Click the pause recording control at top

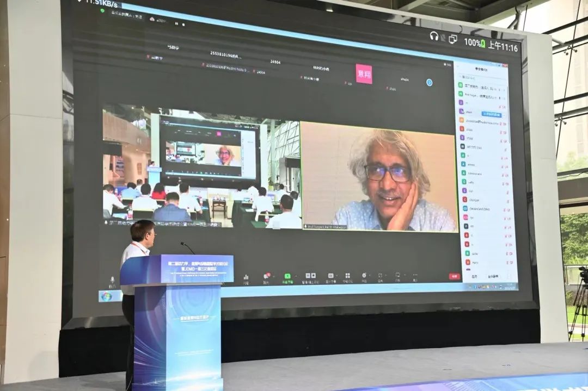coord(176,24)
